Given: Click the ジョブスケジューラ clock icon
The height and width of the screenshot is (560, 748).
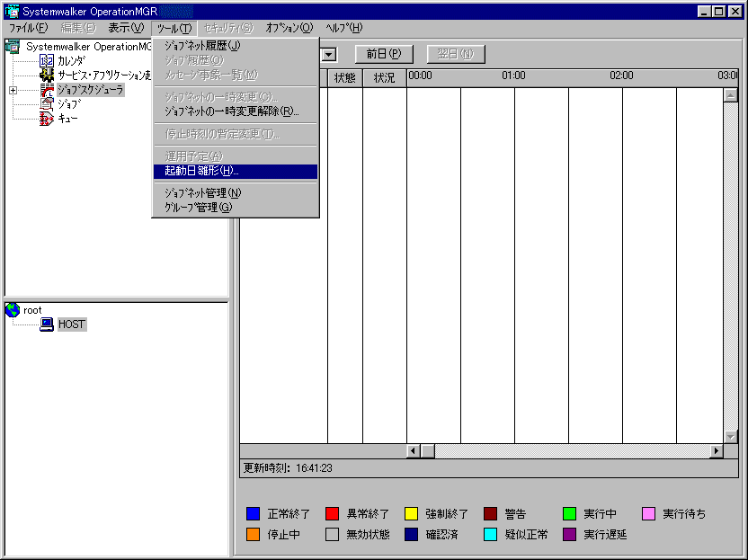Looking at the screenshot, I should 46,90.
